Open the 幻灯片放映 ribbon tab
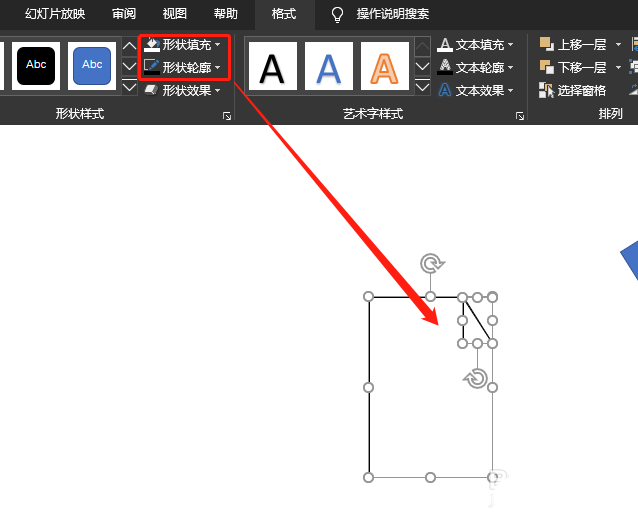 [55, 14]
